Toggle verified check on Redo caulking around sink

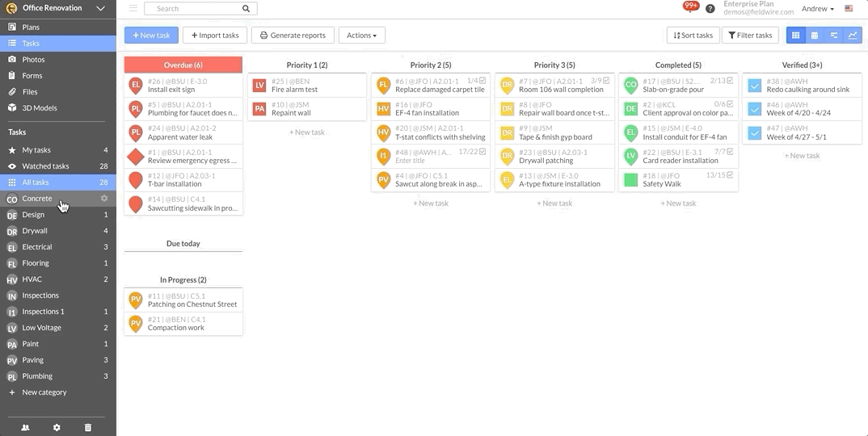pos(755,86)
